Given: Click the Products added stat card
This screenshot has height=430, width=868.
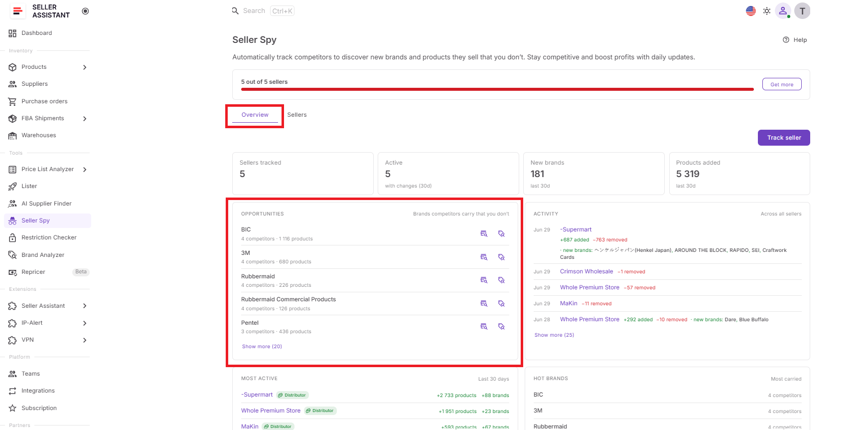Looking at the screenshot, I should click(x=739, y=174).
